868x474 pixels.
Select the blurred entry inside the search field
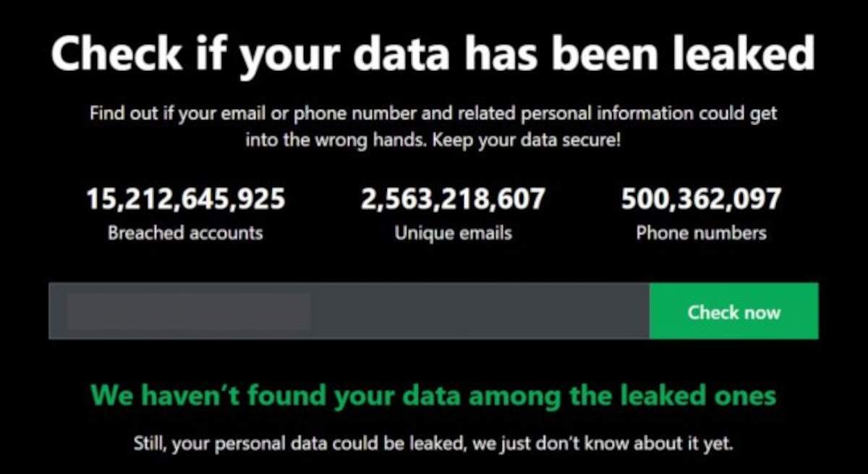pyautogui.click(x=189, y=311)
